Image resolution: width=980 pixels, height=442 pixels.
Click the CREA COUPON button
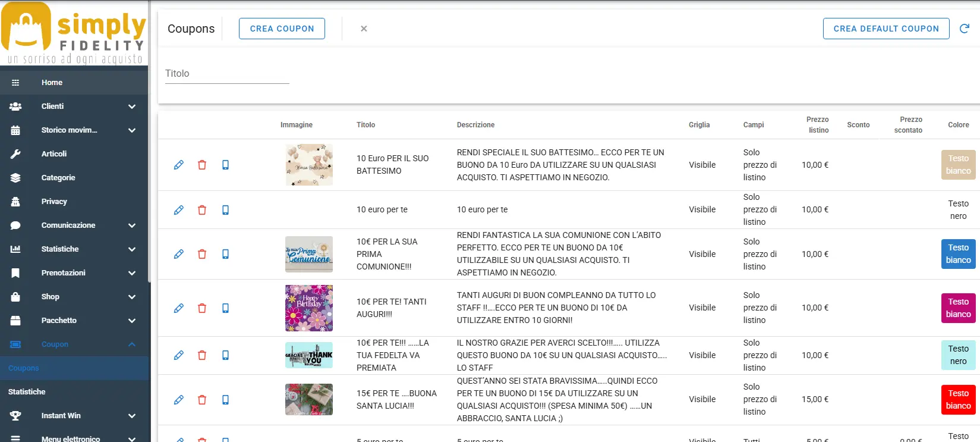pos(282,29)
